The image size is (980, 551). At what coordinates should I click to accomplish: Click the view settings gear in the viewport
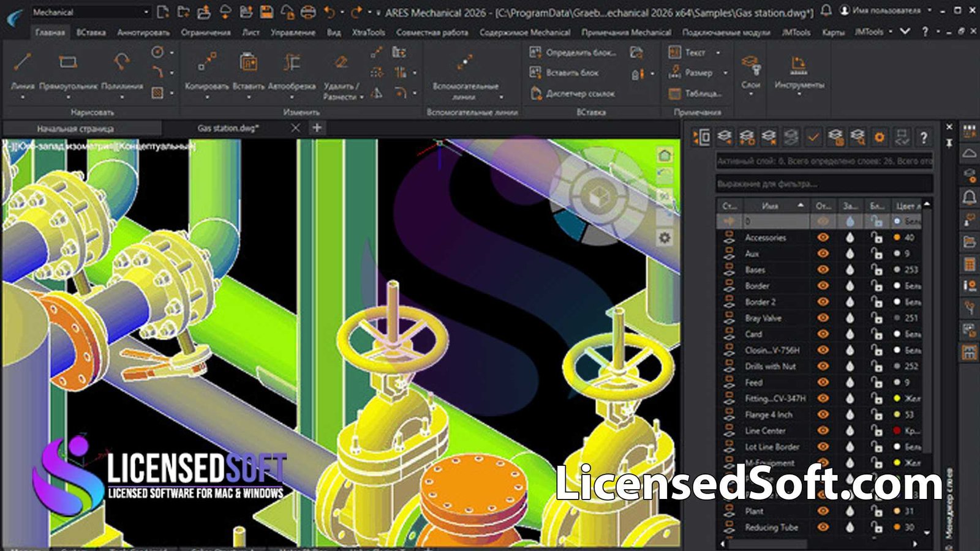click(665, 238)
